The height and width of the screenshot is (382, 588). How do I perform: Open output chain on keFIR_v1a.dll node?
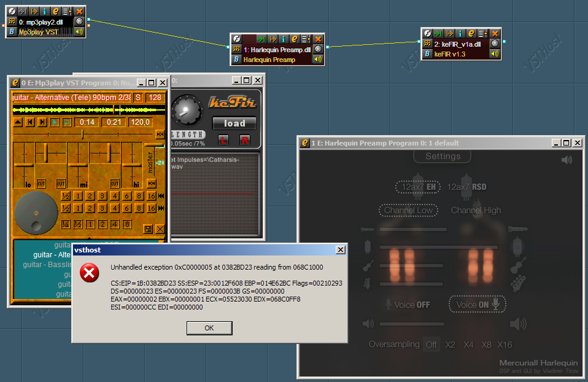click(449, 33)
